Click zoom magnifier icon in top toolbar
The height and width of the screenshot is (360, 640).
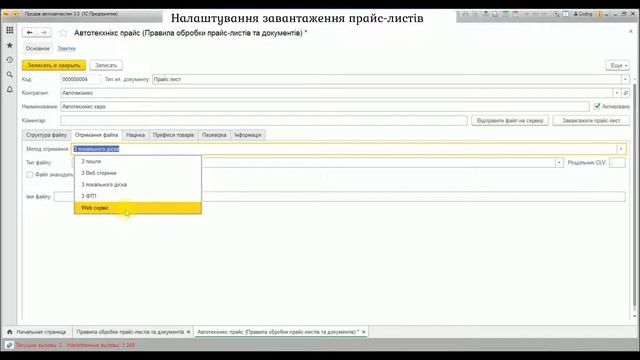point(556,14)
